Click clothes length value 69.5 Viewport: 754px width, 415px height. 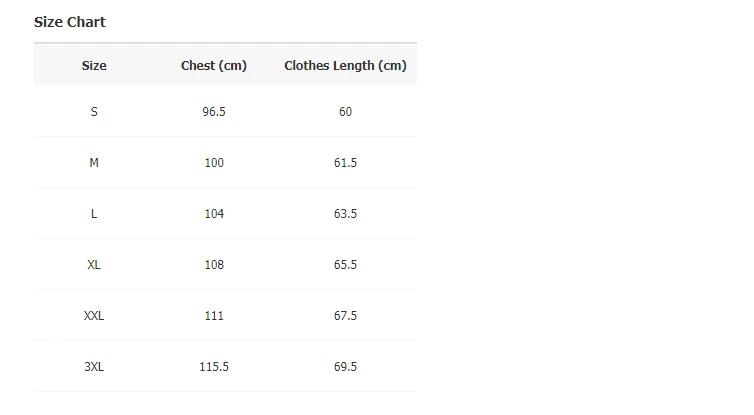coord(345,367)
